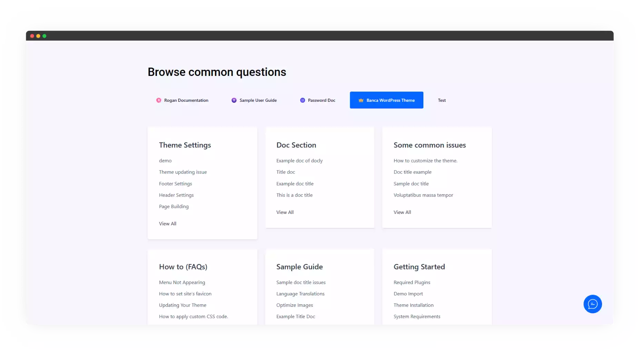Open the chat support bubble
The height and width of the screenshot is (364, 640).
[x=592, y=304]
